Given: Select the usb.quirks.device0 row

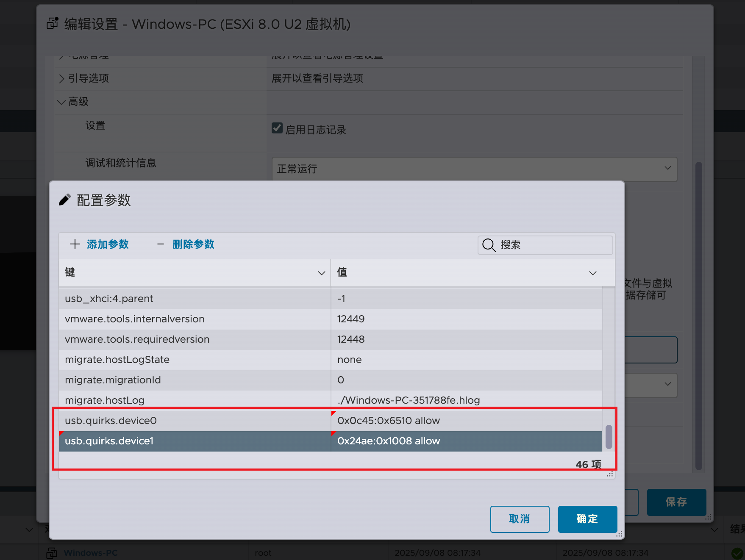Looking at the screenshot, I should pos(195,421).
